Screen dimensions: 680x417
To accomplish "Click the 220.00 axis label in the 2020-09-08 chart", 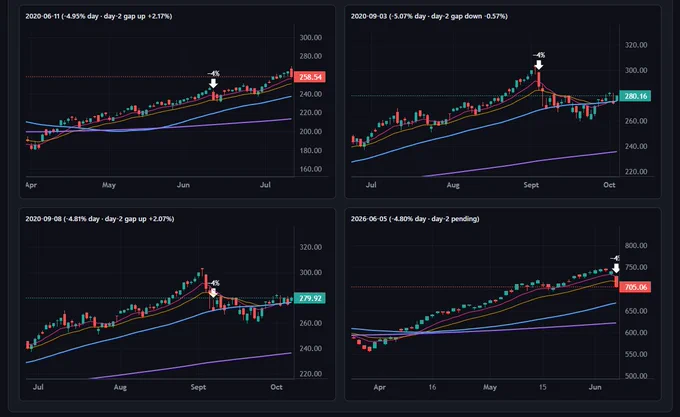I will 311,374.
